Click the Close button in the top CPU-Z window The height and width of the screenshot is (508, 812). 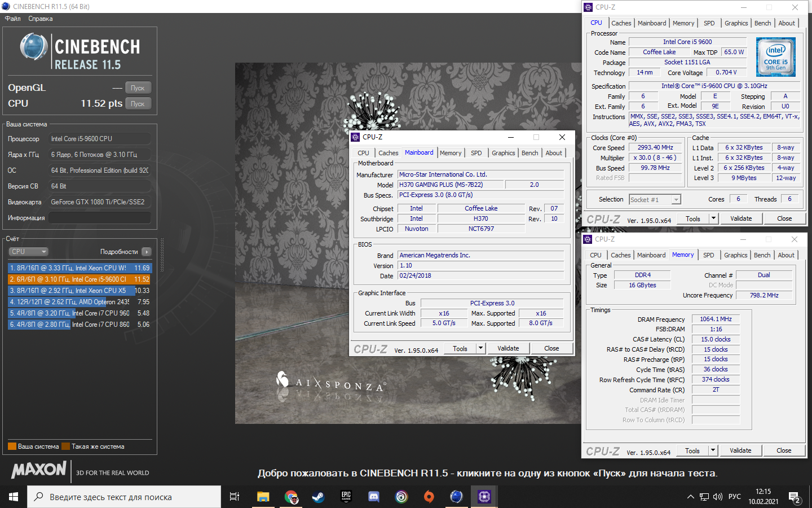point(784,218)
